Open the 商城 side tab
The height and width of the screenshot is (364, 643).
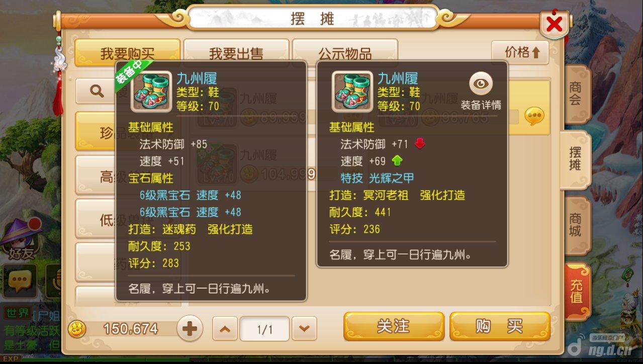(x=575, y=225)
